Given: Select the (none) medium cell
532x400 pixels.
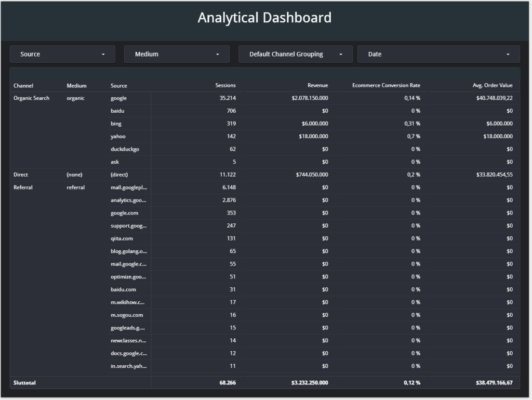Looking at the screenshot, I should click(x=75, y=175).
